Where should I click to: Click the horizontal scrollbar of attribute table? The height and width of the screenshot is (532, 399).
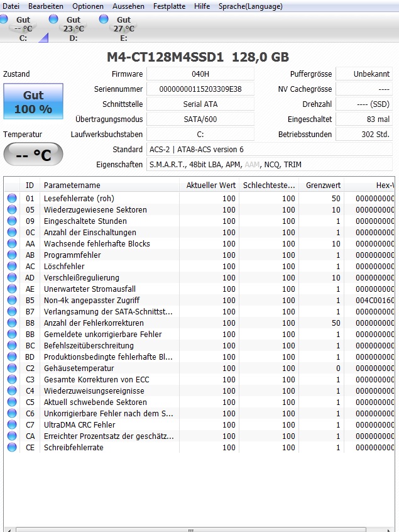point(191,529)
